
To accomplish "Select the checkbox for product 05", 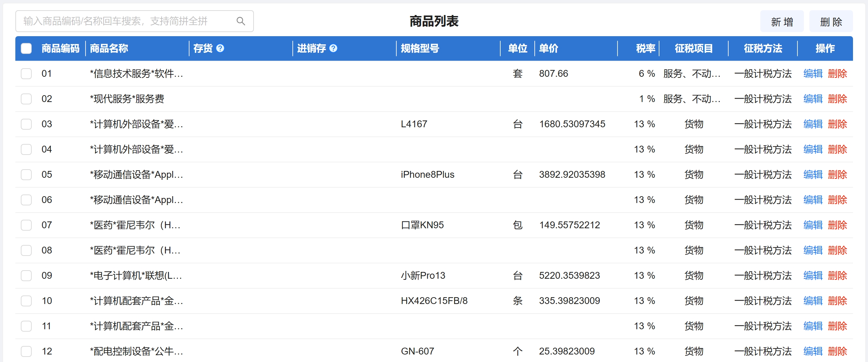I will 26,175.
